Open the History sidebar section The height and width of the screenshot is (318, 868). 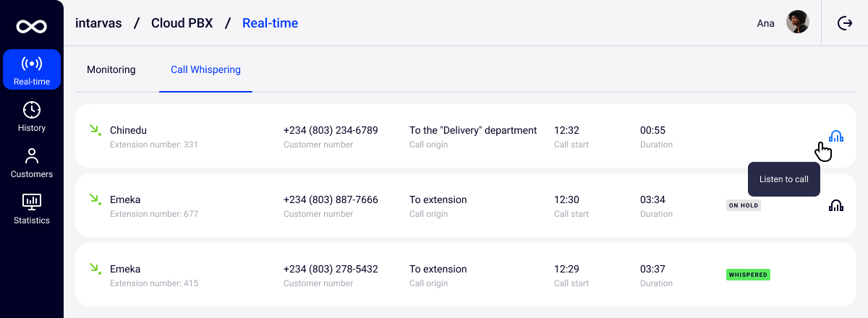pyautogui.click(x=32, y=116)
